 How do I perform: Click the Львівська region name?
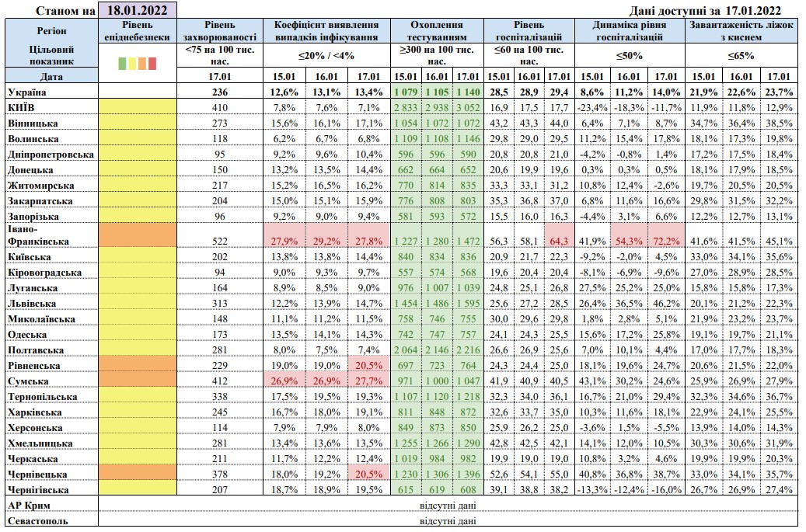(x=33, y=304)
